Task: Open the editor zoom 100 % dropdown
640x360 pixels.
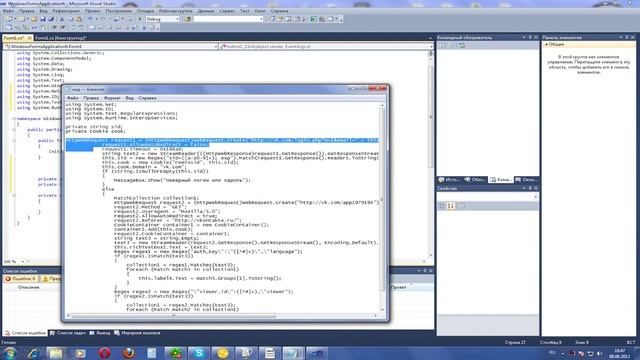Action: tap(14, 261)
